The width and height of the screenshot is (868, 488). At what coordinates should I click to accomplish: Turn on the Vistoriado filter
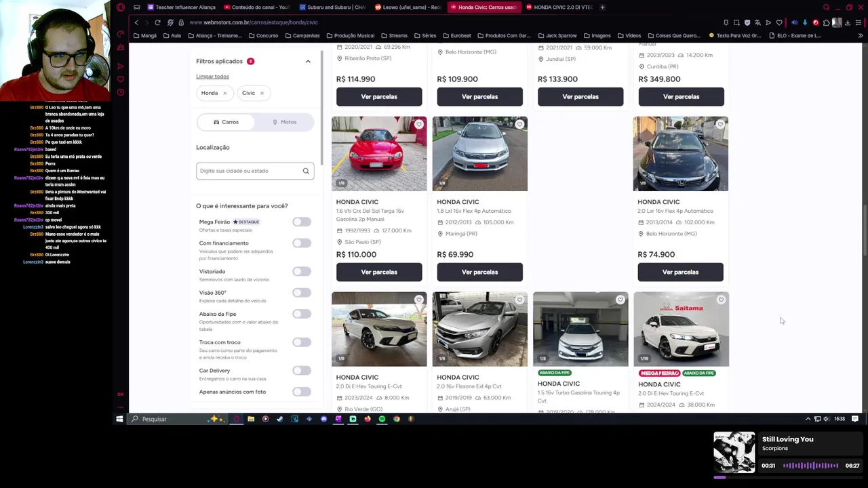coord(302,271)
